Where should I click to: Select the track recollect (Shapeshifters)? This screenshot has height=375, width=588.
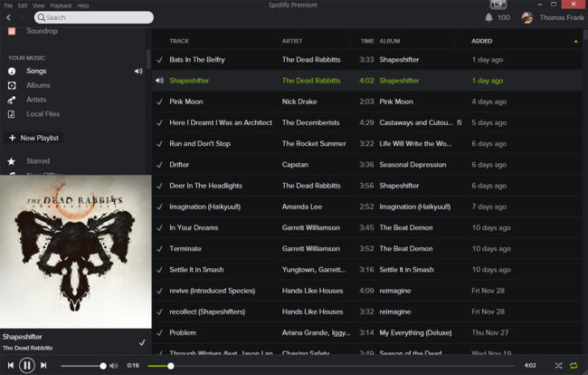[207, 312]
